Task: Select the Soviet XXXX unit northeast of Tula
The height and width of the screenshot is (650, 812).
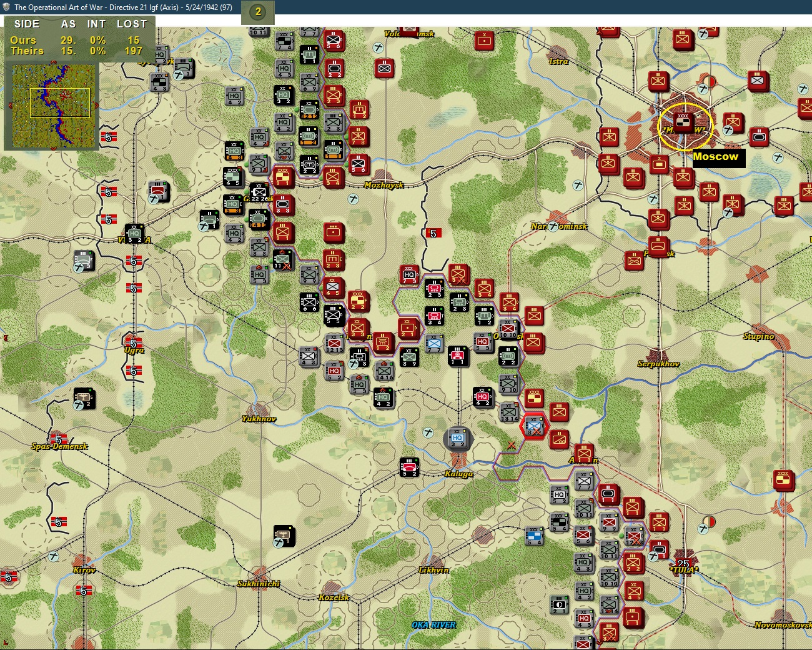Action: coord(783,480)
